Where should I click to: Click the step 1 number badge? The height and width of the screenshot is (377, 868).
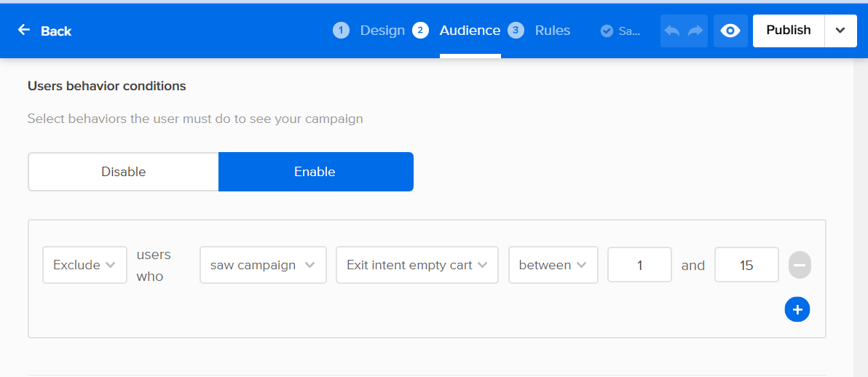(x=341, y=31)
